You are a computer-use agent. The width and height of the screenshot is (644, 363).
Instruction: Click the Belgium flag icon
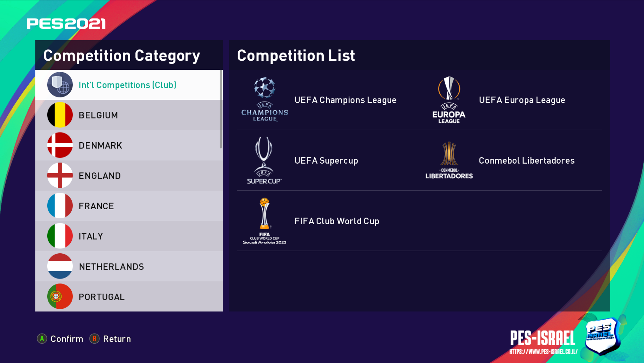point(60,115)
